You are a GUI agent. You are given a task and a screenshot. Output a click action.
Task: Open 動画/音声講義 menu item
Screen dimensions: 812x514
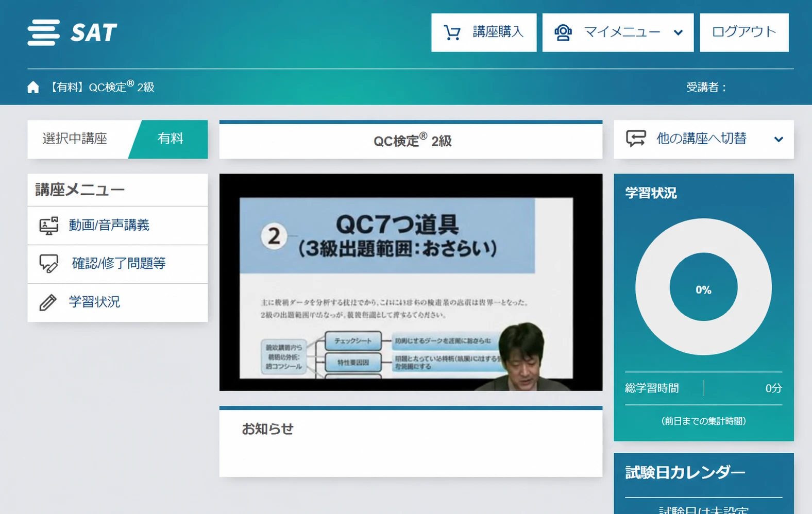tap(117, 226)
